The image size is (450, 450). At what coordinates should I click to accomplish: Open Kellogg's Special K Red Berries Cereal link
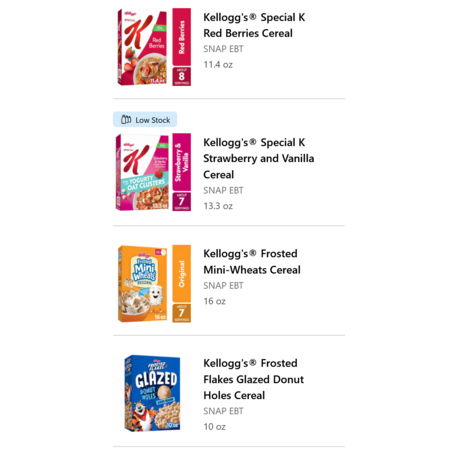coord(254,25)
